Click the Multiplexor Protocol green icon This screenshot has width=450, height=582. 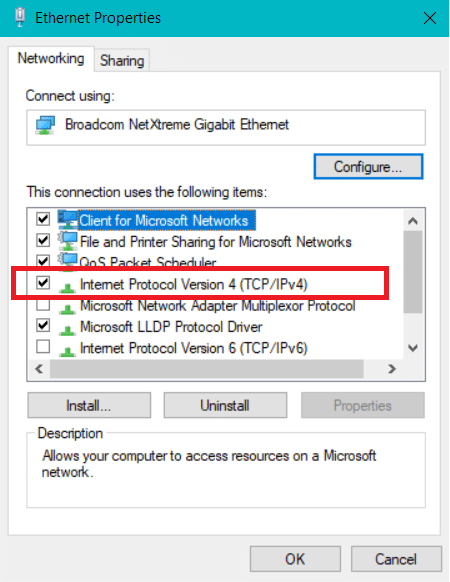[67, 308]
